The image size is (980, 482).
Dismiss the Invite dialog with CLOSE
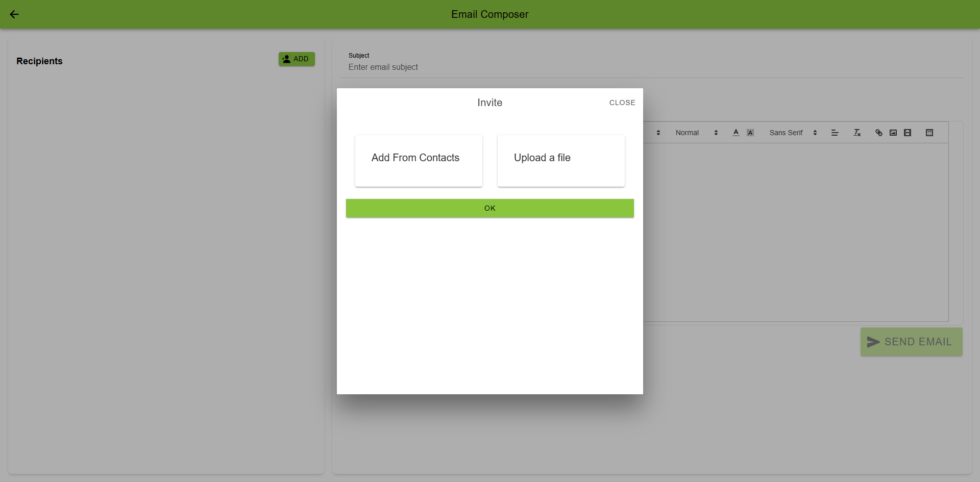622,103
